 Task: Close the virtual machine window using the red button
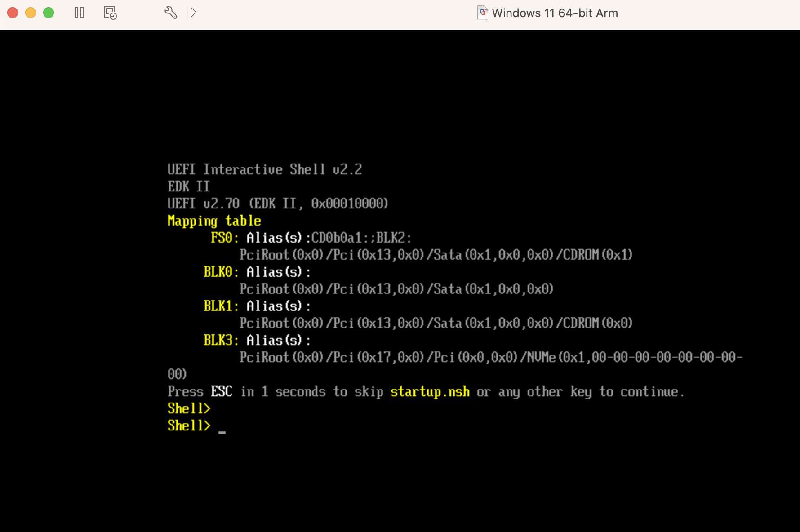tap(13, 13)
